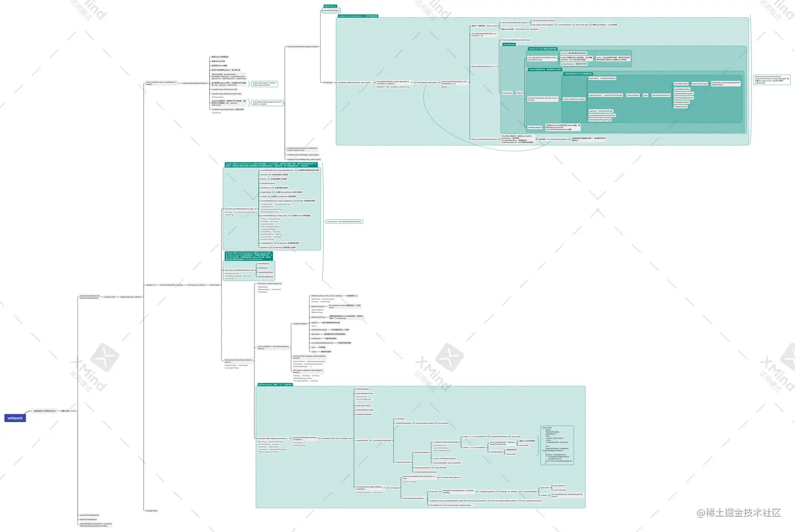Click the createChunkAssets node
The image size is (795, 532).
403,462
